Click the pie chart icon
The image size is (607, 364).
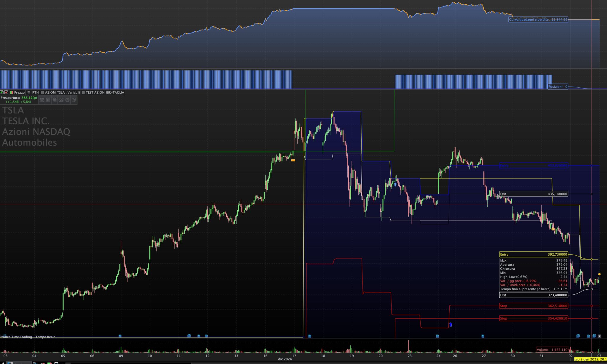pos(74,100)
